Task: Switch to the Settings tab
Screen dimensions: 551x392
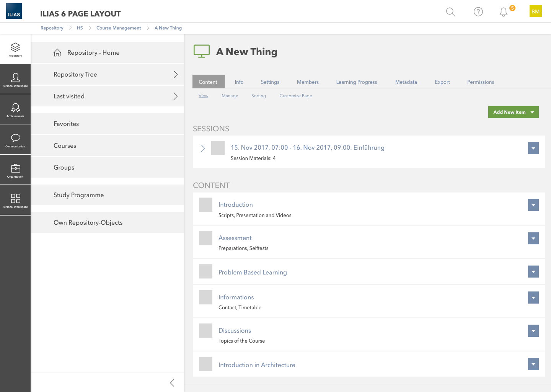Action: 270,82
